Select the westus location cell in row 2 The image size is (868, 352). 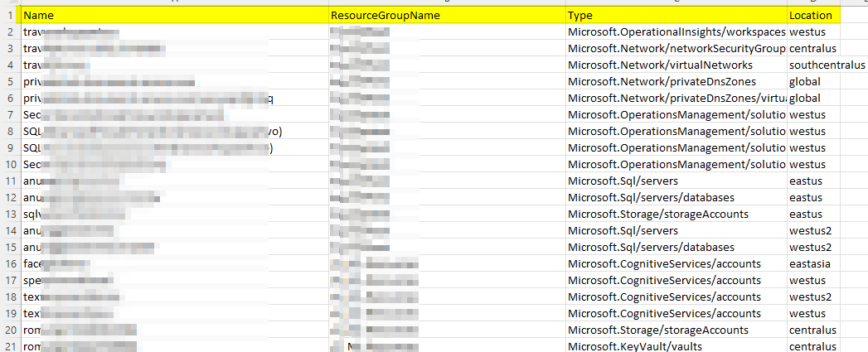pos(814,31)
